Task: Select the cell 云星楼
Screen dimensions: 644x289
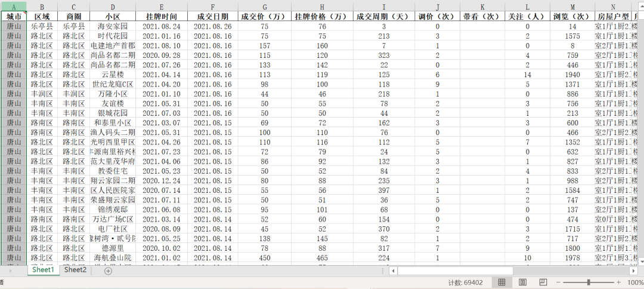Action: tap(113, 75)
